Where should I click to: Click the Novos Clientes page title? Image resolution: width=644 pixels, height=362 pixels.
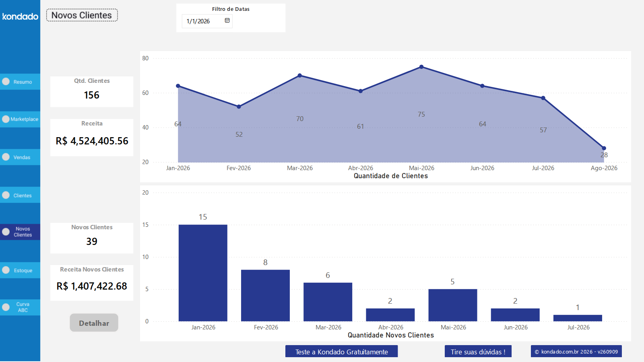pyautogui.click(x=82, y=15)
